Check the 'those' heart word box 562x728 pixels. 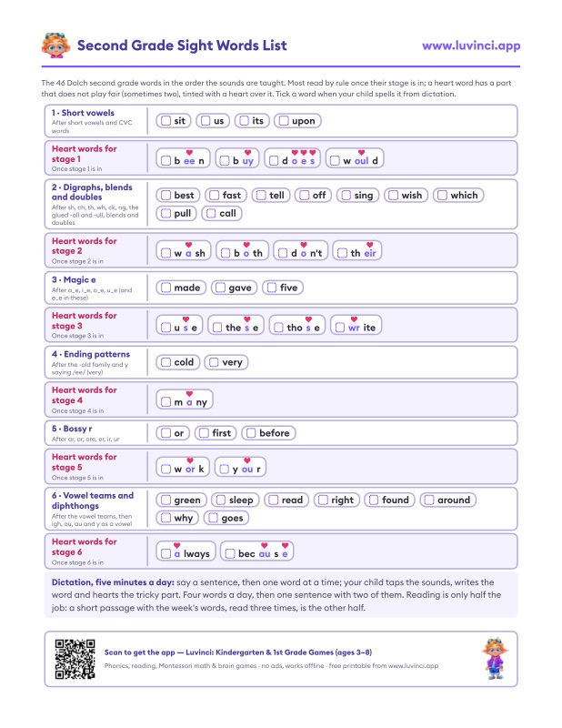[x=278, y=328]
